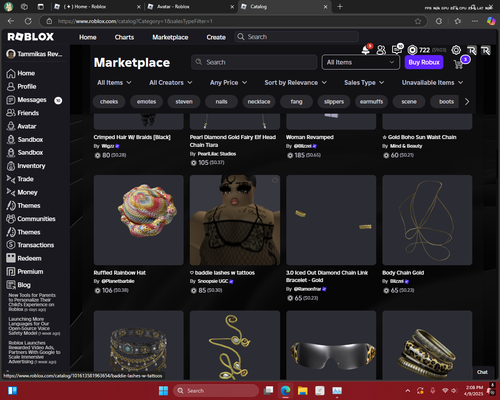The width and height of the screenshot is (500, 400).
Task: Click the Marketplace search field
Action: tap(254, 62)
